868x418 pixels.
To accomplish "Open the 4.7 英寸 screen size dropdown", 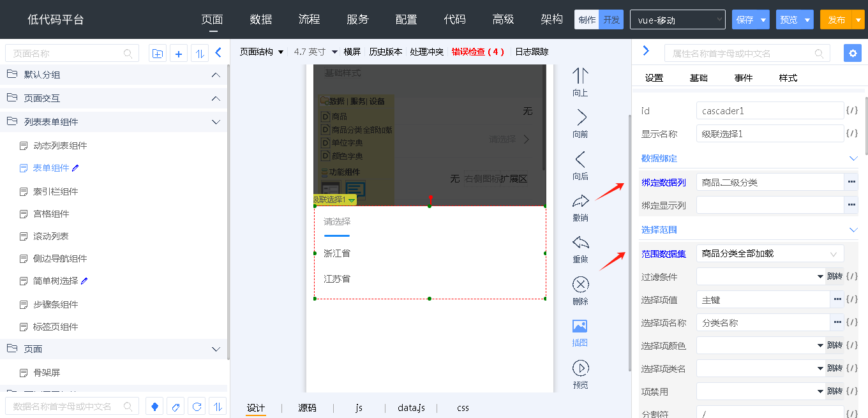I will click(x=316, y=52).
